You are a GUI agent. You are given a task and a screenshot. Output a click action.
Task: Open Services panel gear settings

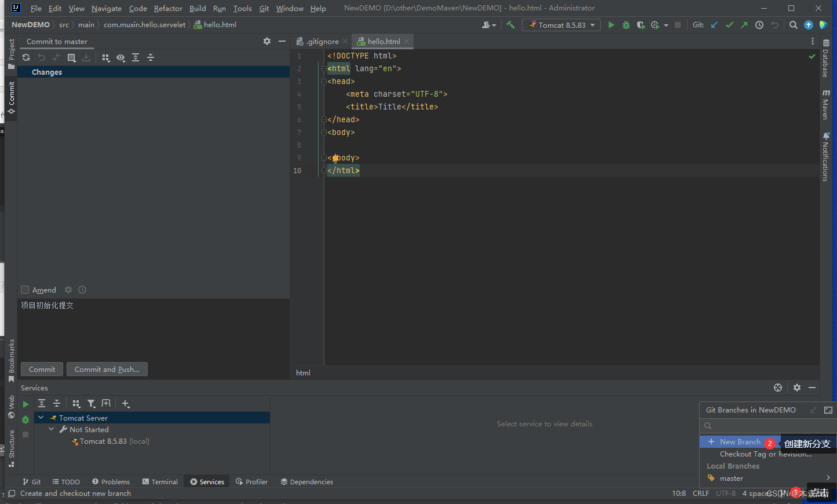click(797, 388)
